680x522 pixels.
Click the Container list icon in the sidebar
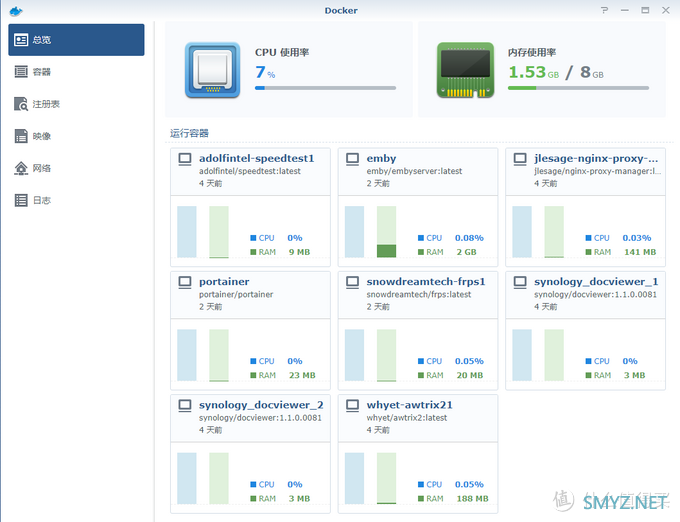[21, 72]
